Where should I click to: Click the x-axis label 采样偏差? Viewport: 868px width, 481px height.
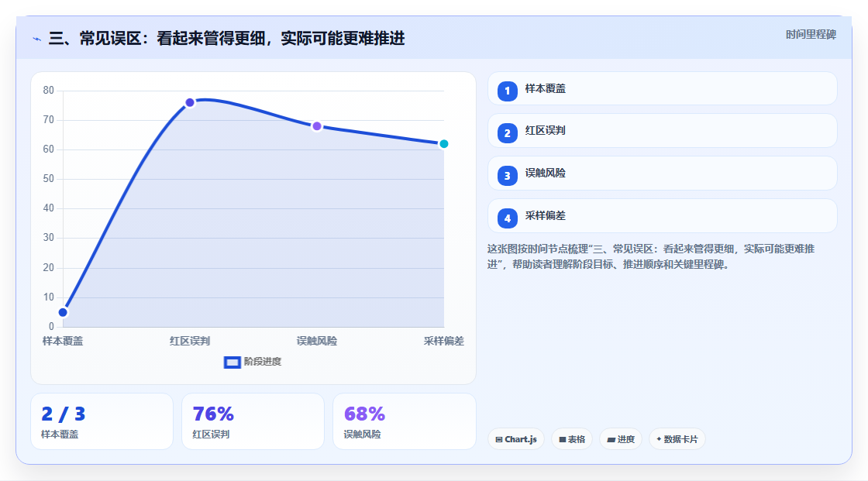[443, 341]
